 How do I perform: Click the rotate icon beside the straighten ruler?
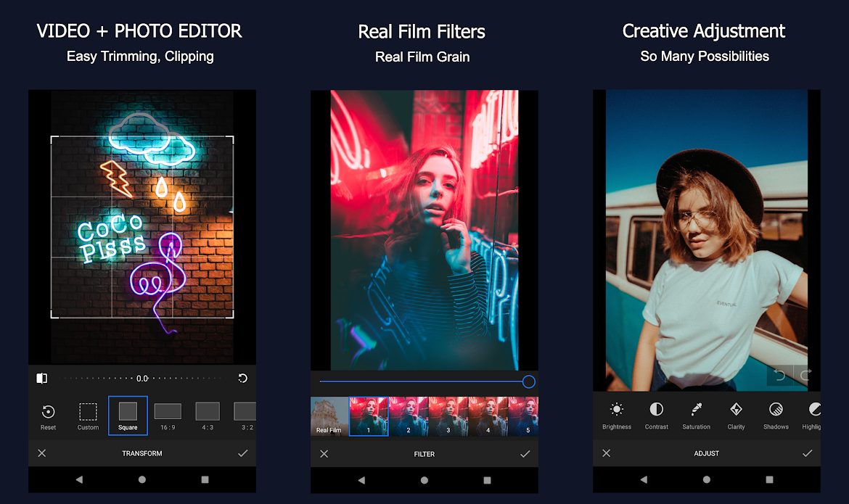tap(242, 378)
